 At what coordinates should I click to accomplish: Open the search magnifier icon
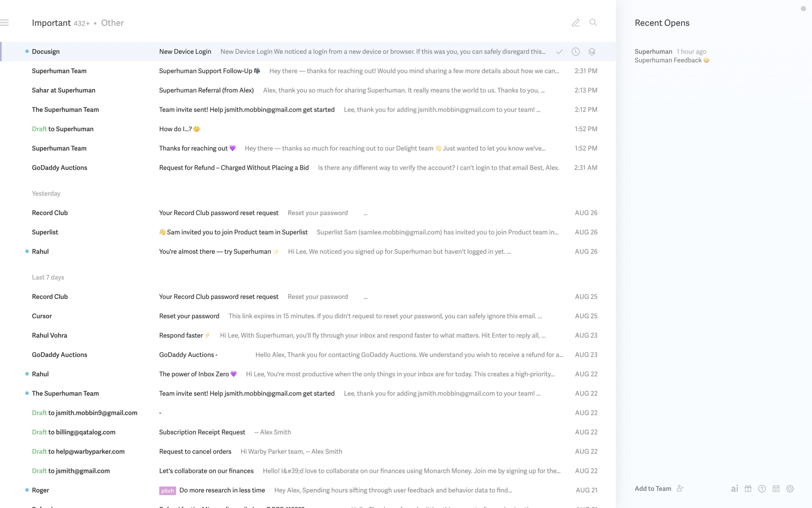coord(593,23)
